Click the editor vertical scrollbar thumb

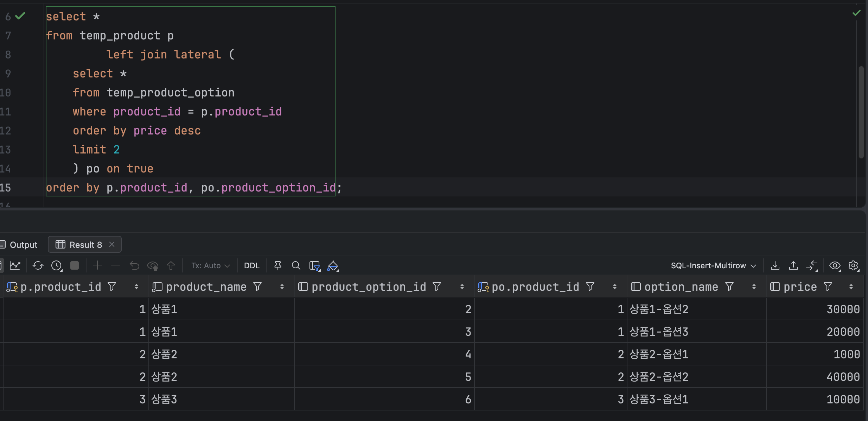[x=861, y=113]
